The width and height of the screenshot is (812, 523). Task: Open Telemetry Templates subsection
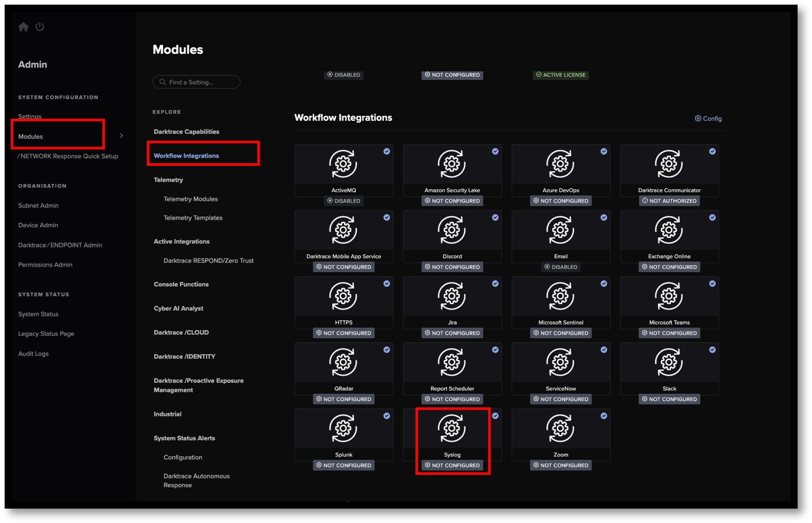(x=193, y=218)
